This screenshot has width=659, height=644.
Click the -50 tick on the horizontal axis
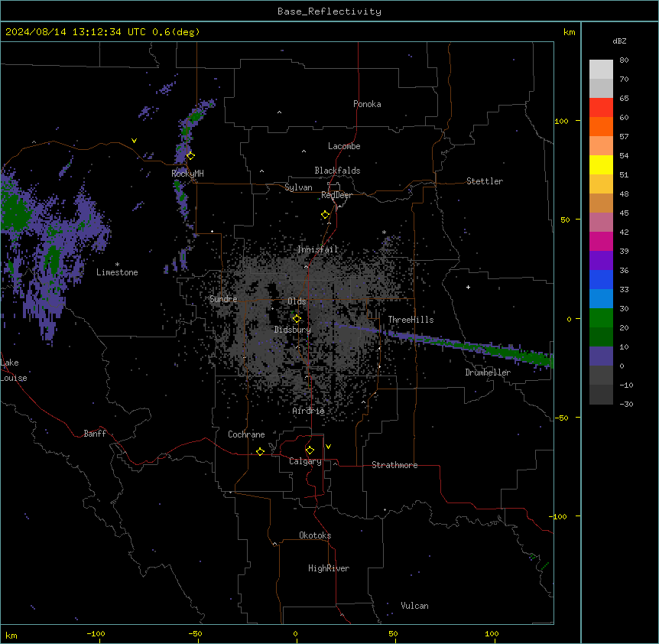pos(195,633)
